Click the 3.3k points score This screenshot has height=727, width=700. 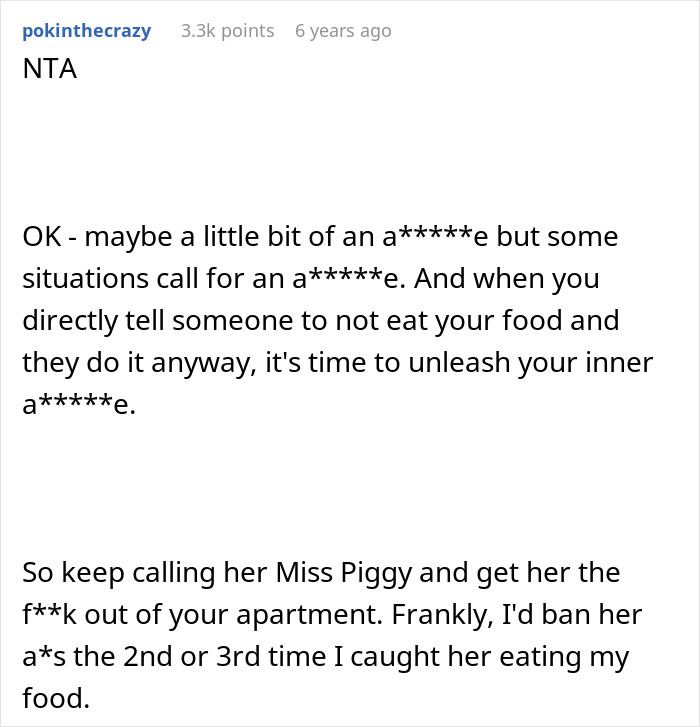[x=227, y=31]
